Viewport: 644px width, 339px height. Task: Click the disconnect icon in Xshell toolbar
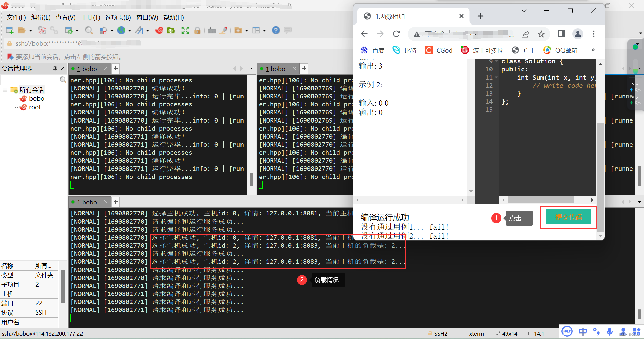pos(42,30)
